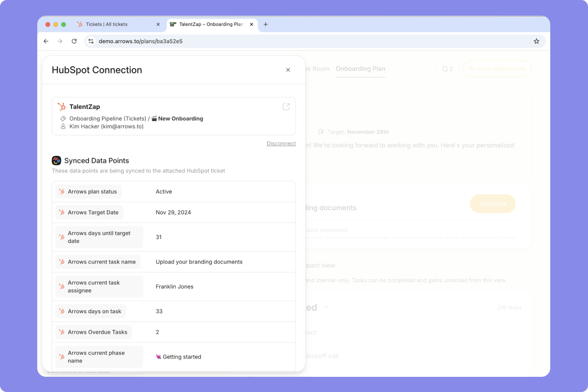Collapse the phase section chevron
588x392 pixels.
325,308
